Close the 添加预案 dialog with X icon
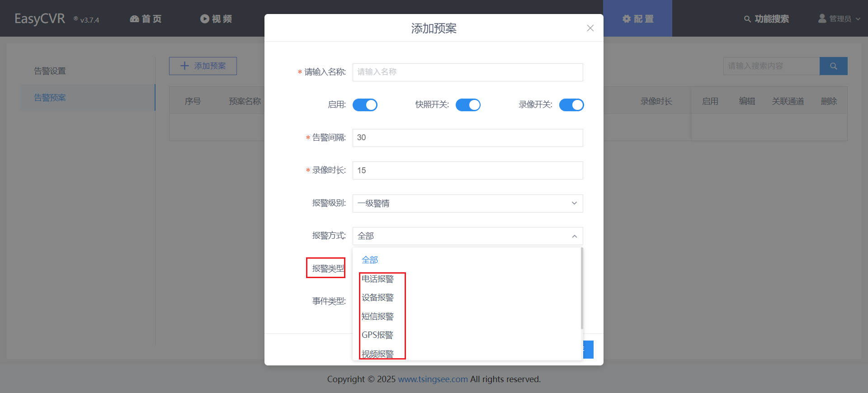This screenshot has height=393, width=868. [590, 28]
